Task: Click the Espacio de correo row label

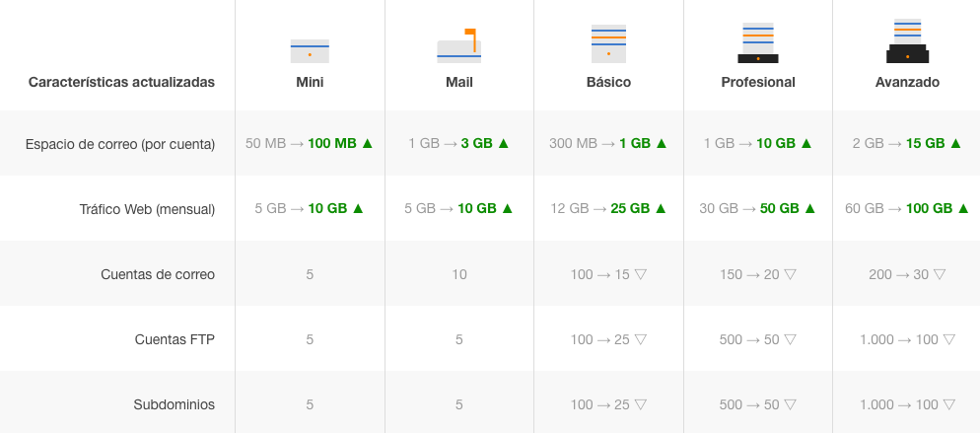Action: pos(120,143)
